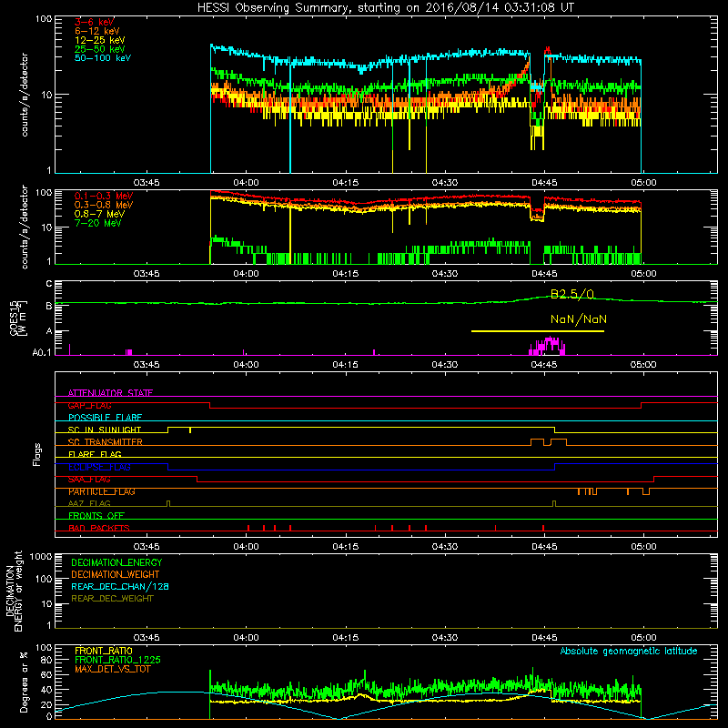The height and width of the screenshot is (728, 728).
Task: Select the 25-50 keV legend label
Action: point(99,49)
